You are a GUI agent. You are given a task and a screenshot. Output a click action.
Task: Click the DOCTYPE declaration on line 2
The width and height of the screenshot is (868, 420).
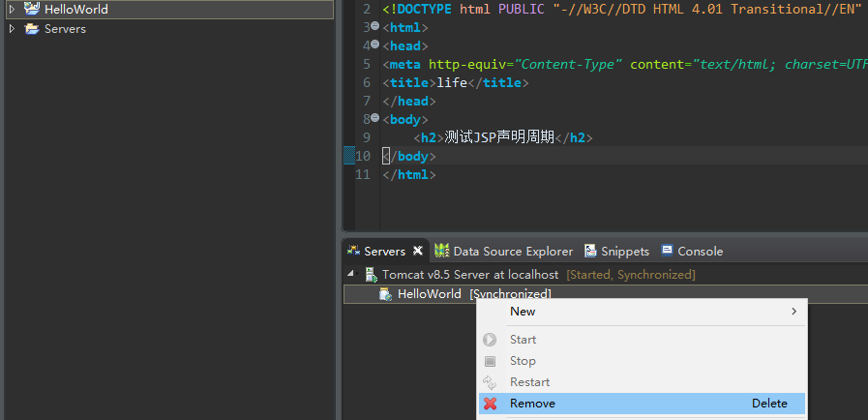[624, 9]
